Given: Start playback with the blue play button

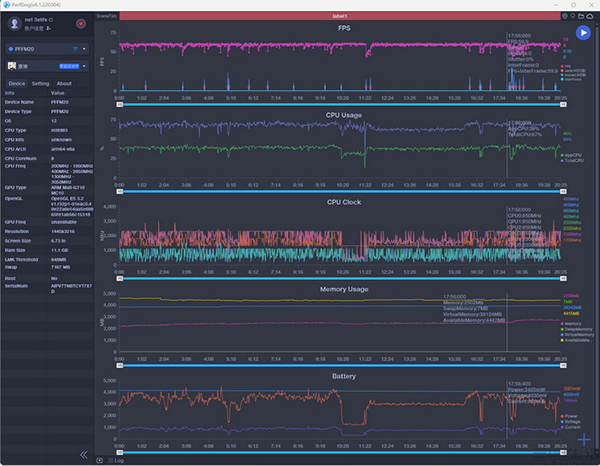Looking at the screenshot, I should (x=583, y=33).
